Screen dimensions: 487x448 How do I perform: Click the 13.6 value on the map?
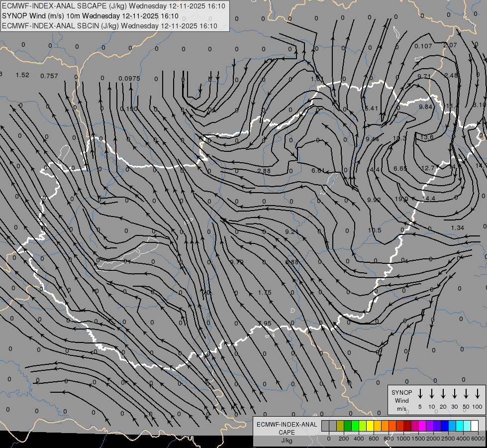[427, 137]
